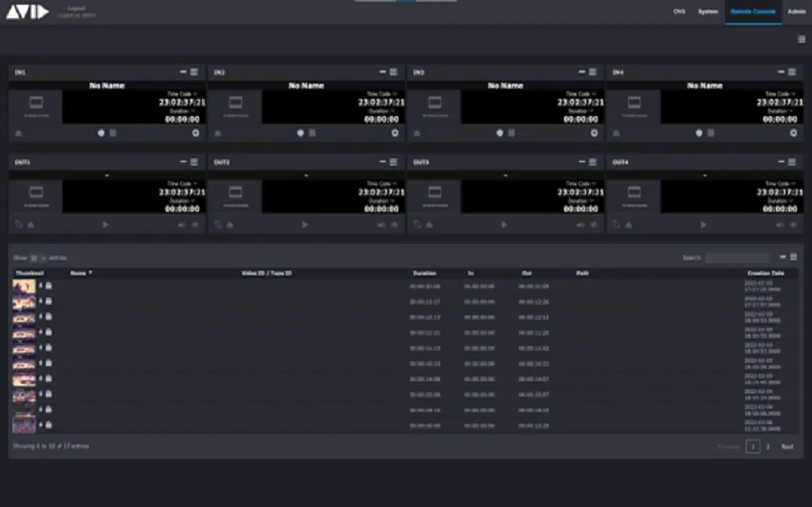Open the IN2 panel menu icon
The image size is (812, 507).
coord(394,72)
